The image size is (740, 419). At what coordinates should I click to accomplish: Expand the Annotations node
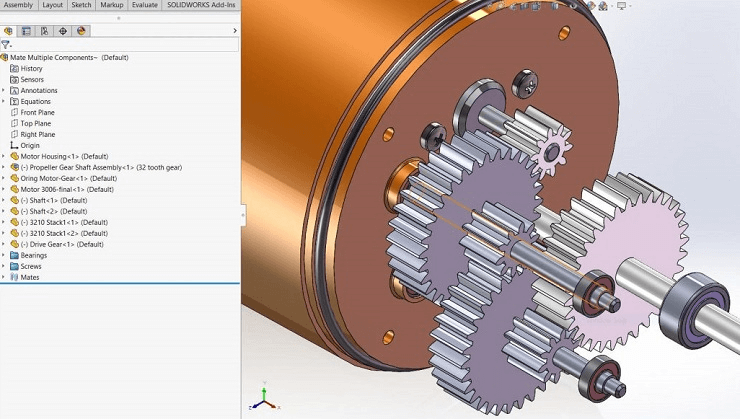pos(4,90)
